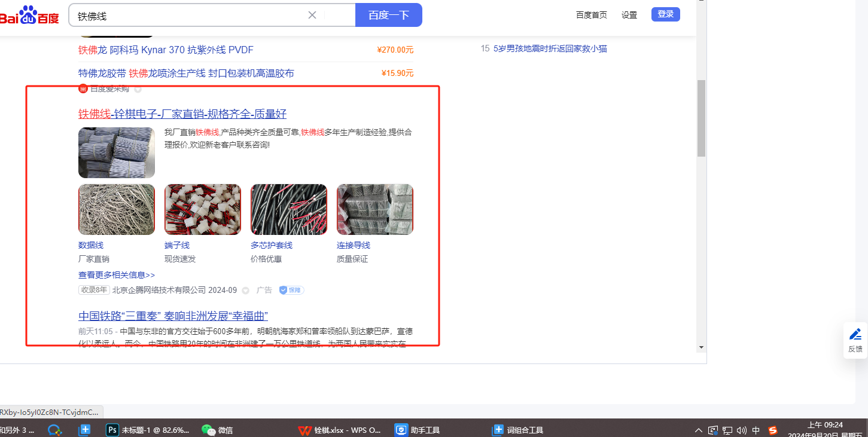This screenshot has width=868, height=437.
Task: Click the 价格优惠 caption
Action: pos(266,259)
